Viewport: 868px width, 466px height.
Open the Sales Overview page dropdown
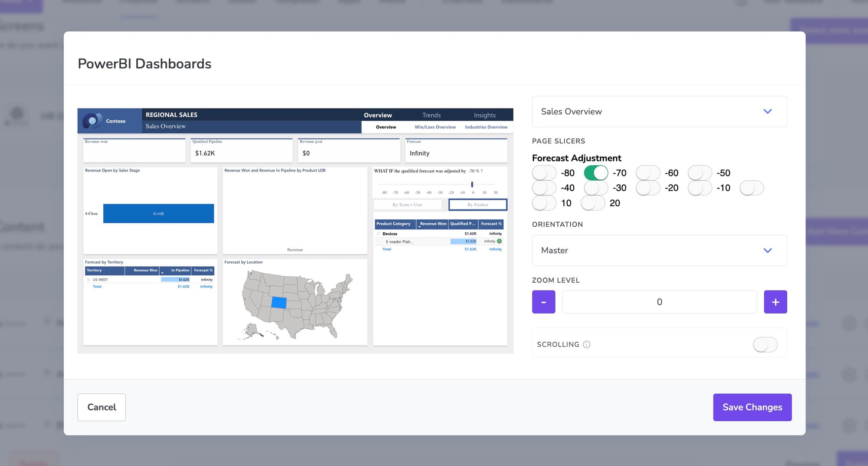(659, 112)
